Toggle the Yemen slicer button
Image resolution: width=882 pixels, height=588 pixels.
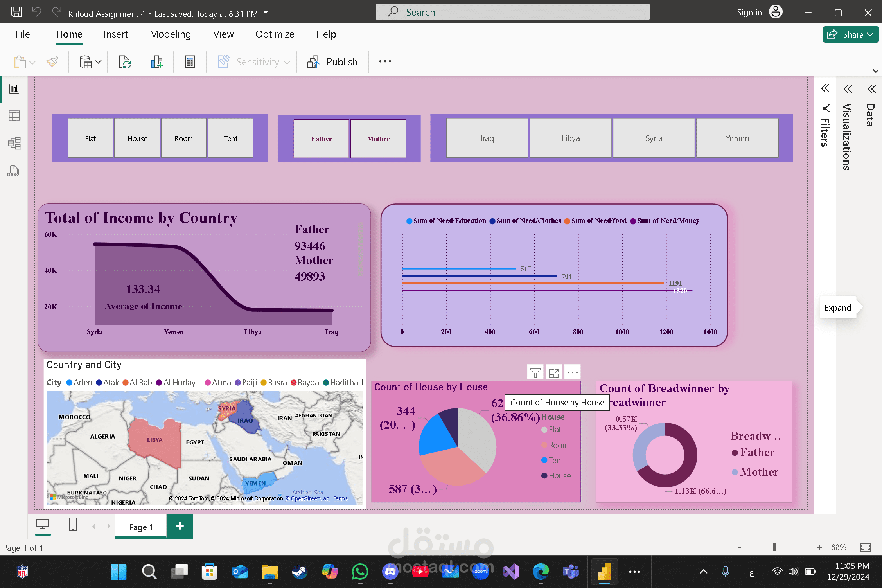pyautogui.click(x=737, y=138)
